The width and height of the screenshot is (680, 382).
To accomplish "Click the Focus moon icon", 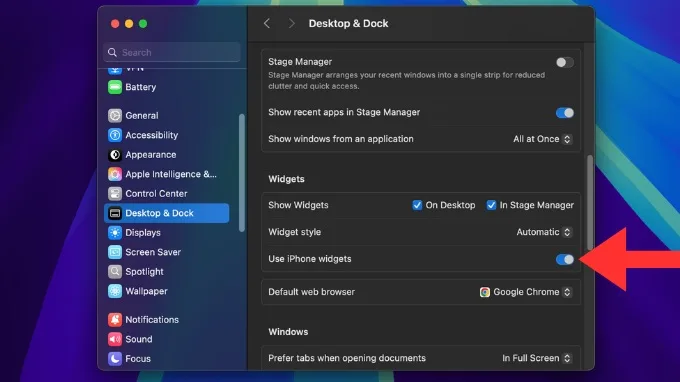I will click(x=115, y=359).
